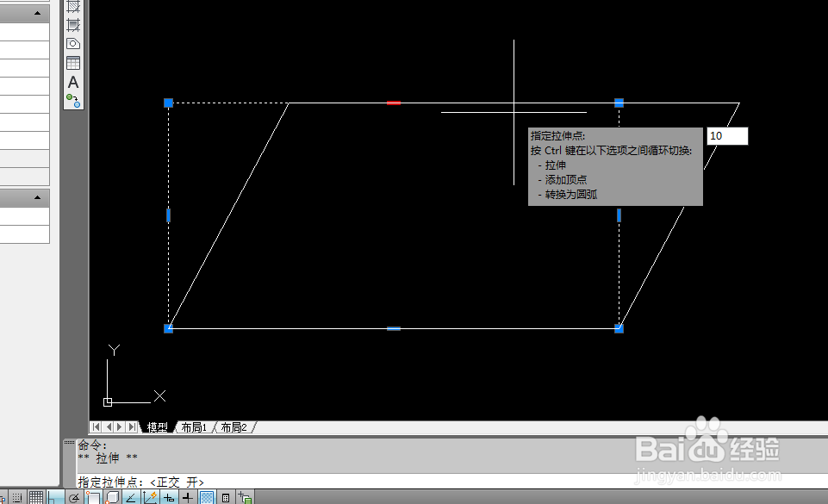Toggle Selection Cycling in status bar

[x=245, y=497]
